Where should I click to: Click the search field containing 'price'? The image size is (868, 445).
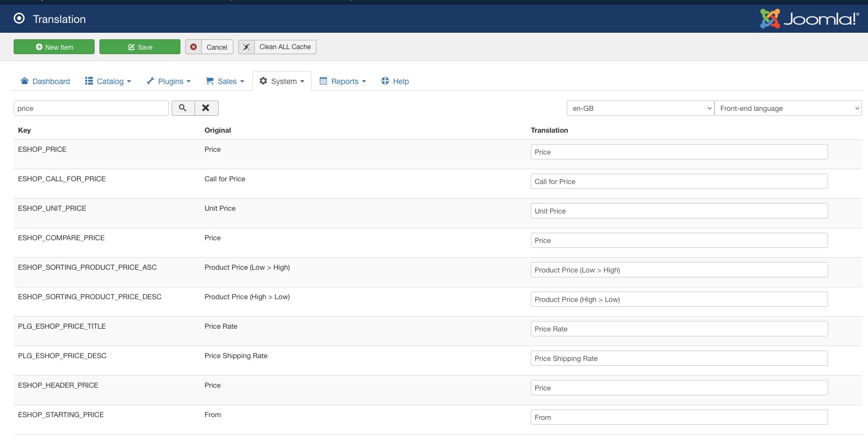pyautogui.click(x=91, y=108)
